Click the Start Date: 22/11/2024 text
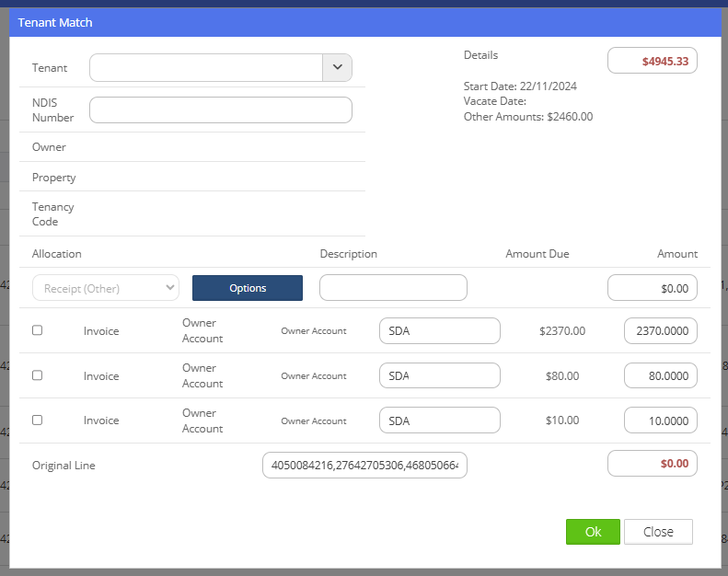Image resolution: width=728 pixels, height=576 pixels. (x=520, y=86)
